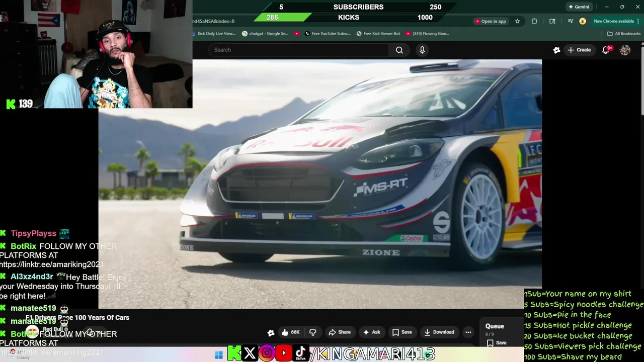Screen dimensions: 644x362
Task: Click the Download button
Action: tap(439, 332)
